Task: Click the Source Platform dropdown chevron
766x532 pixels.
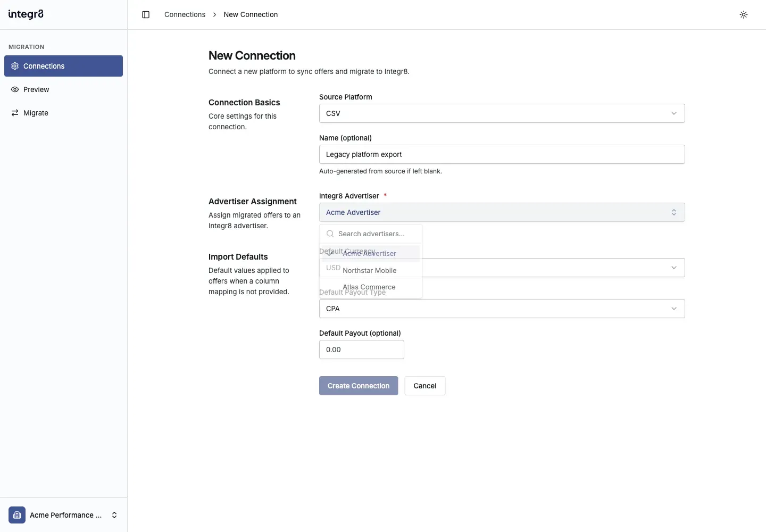Action: click(x=674, y=113)
